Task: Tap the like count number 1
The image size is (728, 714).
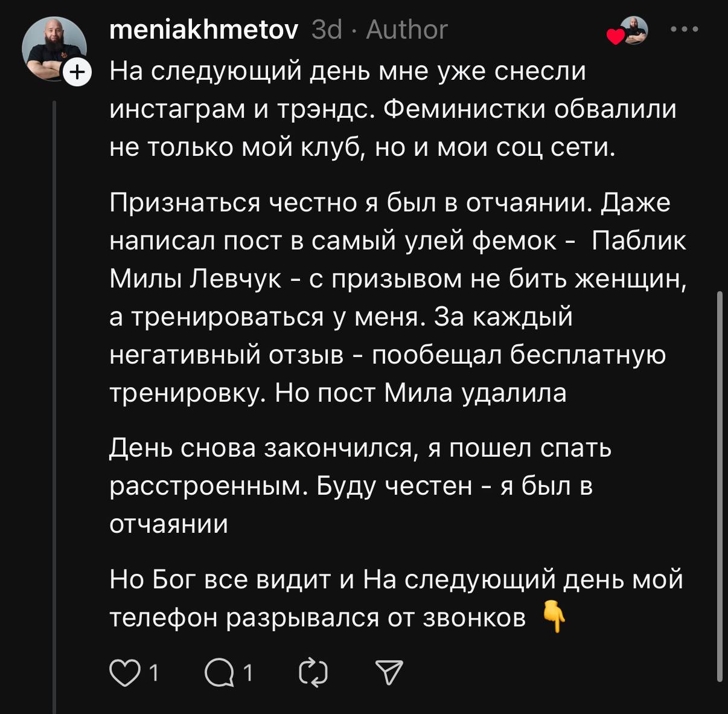Action: (x=153, y=673)
